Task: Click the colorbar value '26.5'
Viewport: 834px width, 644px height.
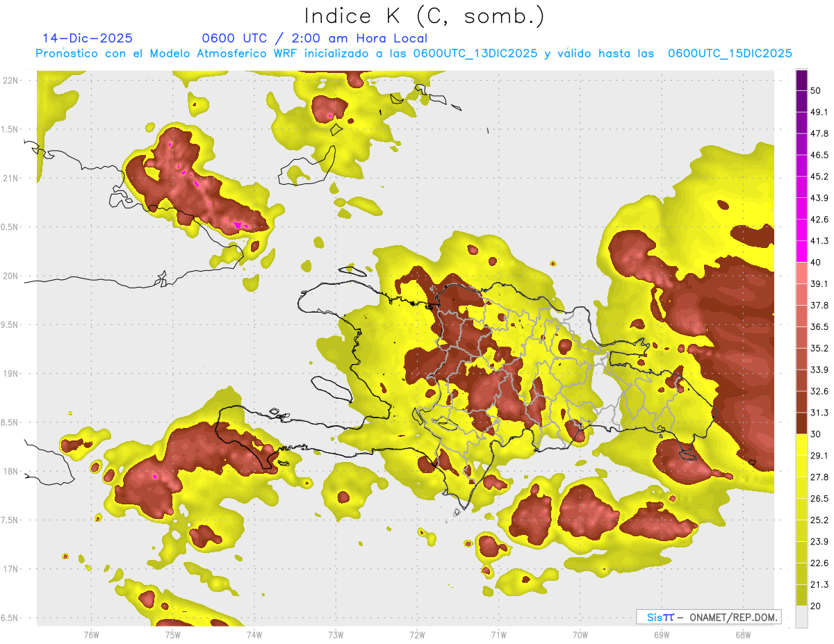Action: (819, 499)
